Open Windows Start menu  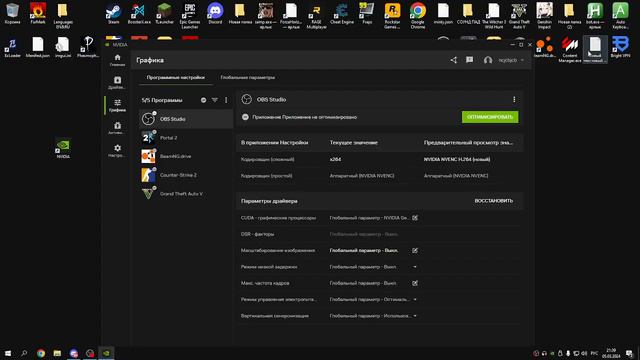[x=8, y=353]
